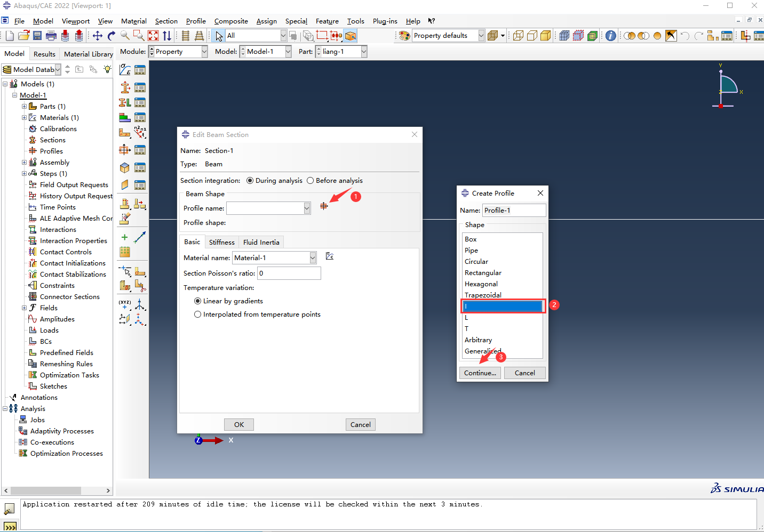
Task: Choose the Linear by gradients option
Action: [x=198, y=301]
